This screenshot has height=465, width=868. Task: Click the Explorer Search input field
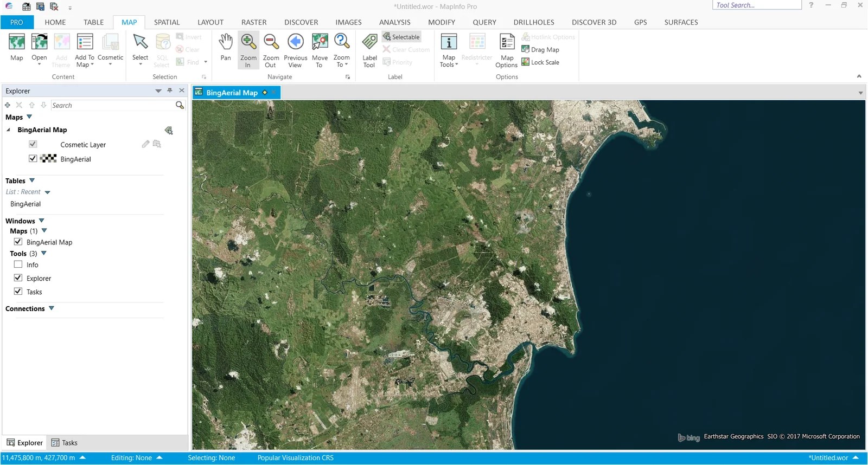112,106
